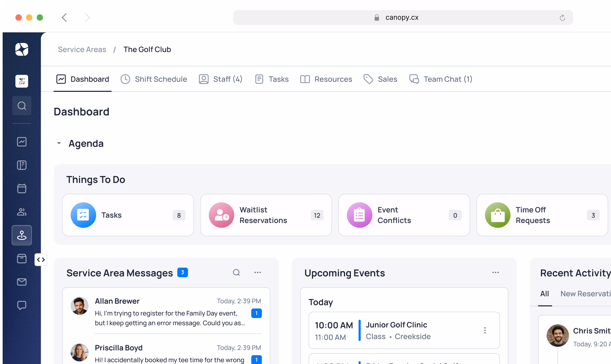Click Chris Smith's avatar in Recent Activity
Screen dimensions: 611x364
[x=558, y=336]
